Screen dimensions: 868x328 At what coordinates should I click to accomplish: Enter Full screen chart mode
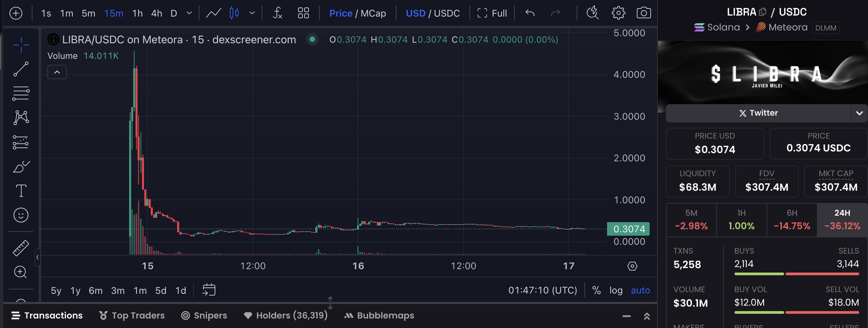click(x=492, y=13)
